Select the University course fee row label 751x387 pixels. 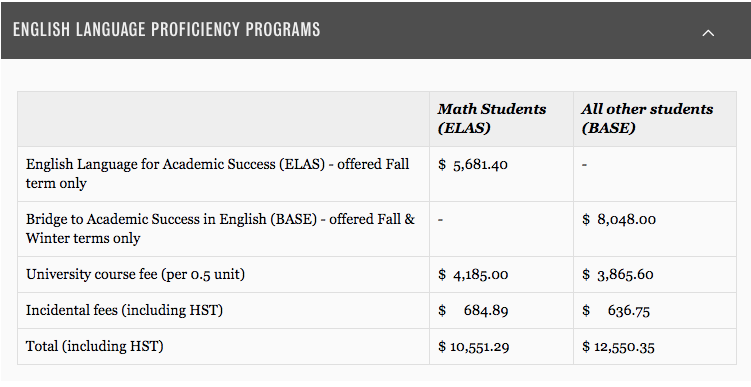point(135,274)
